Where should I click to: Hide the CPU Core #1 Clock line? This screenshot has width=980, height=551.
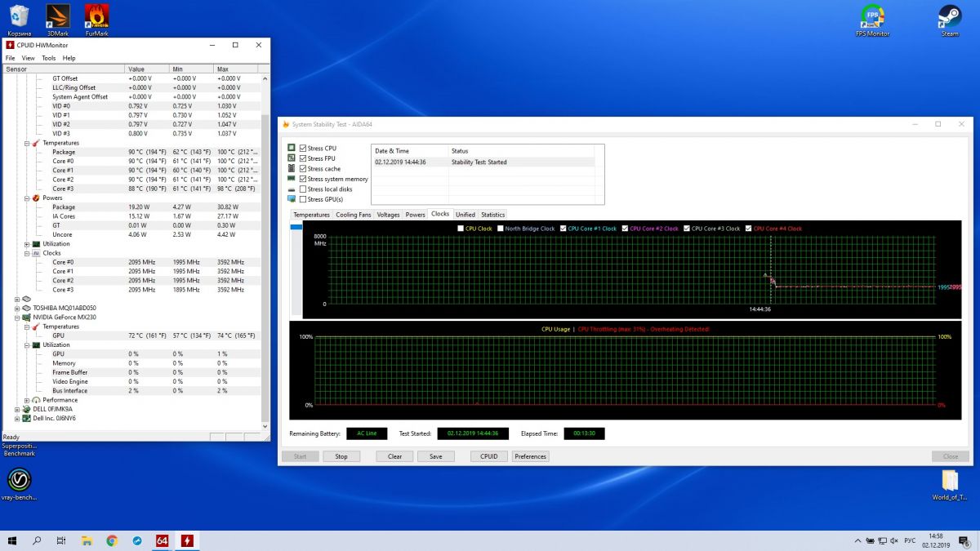(x=563, y=229)
